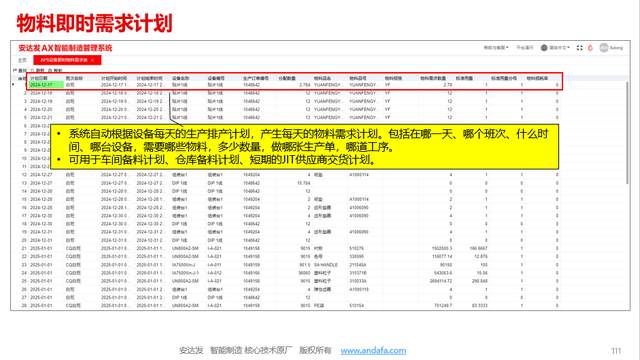Select the A1000118 material number cell
Viewport: 640px width, 360px height.
[x=359, y=289]
